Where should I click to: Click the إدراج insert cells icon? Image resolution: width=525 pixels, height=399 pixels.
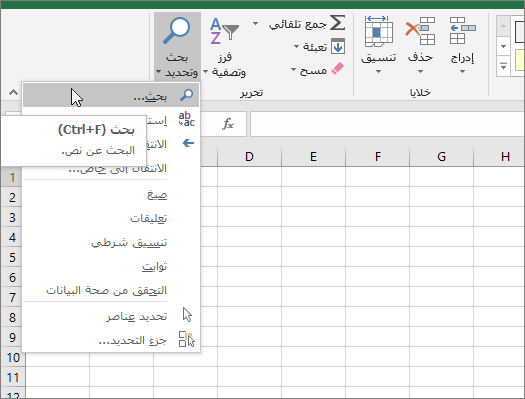(462, 31)
